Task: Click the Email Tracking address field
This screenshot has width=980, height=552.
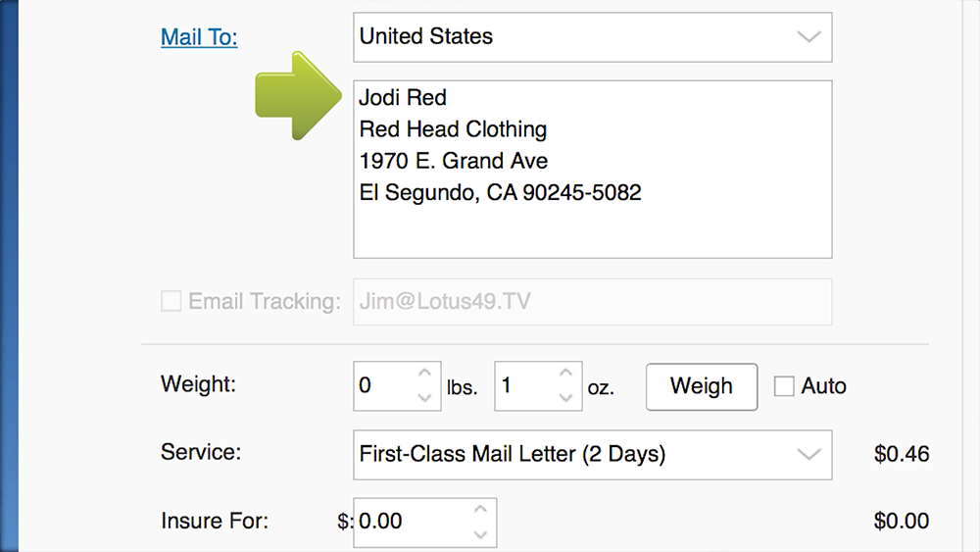Action: pyautogui.click(x=592, y=301)
